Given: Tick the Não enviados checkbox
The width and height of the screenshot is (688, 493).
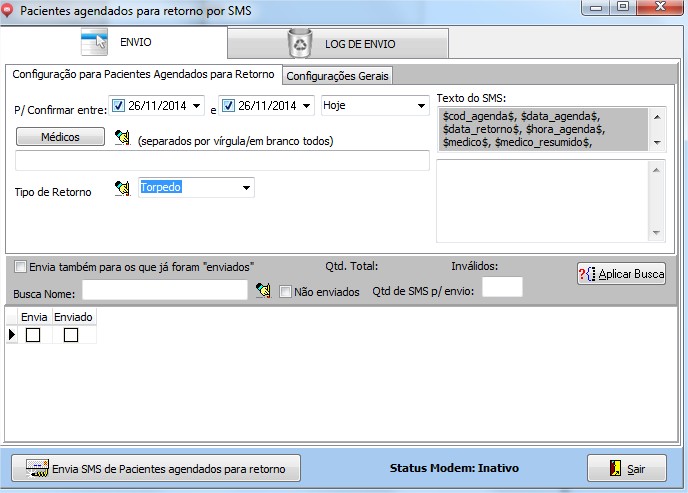Looking at the screenshot, I should click(x=285, y=292).
